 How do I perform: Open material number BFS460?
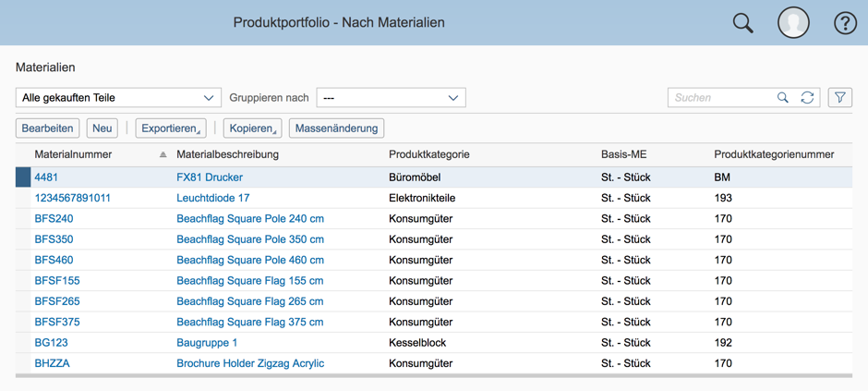(54, 260)
